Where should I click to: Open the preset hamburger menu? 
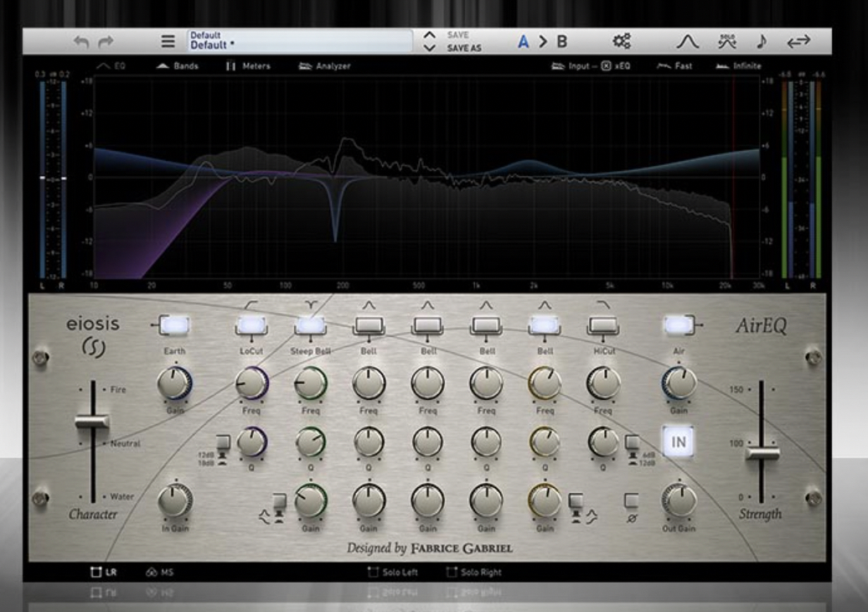coord(168,41)
